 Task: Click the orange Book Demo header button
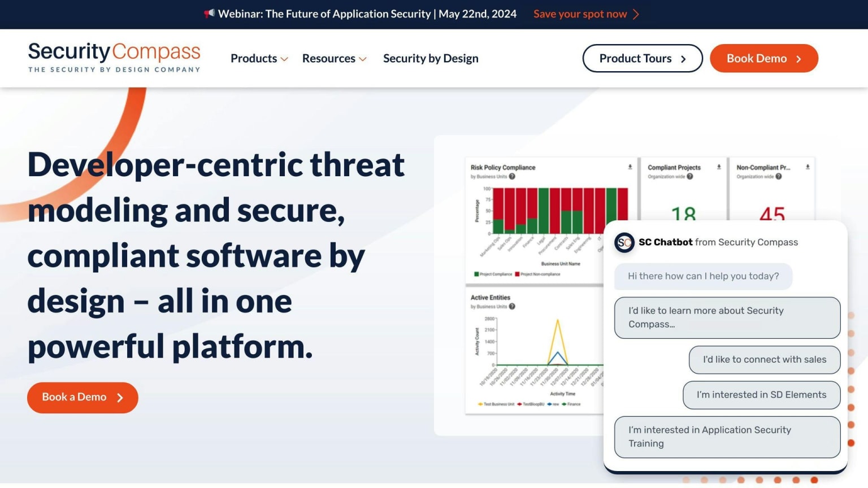tap(764, 58)
